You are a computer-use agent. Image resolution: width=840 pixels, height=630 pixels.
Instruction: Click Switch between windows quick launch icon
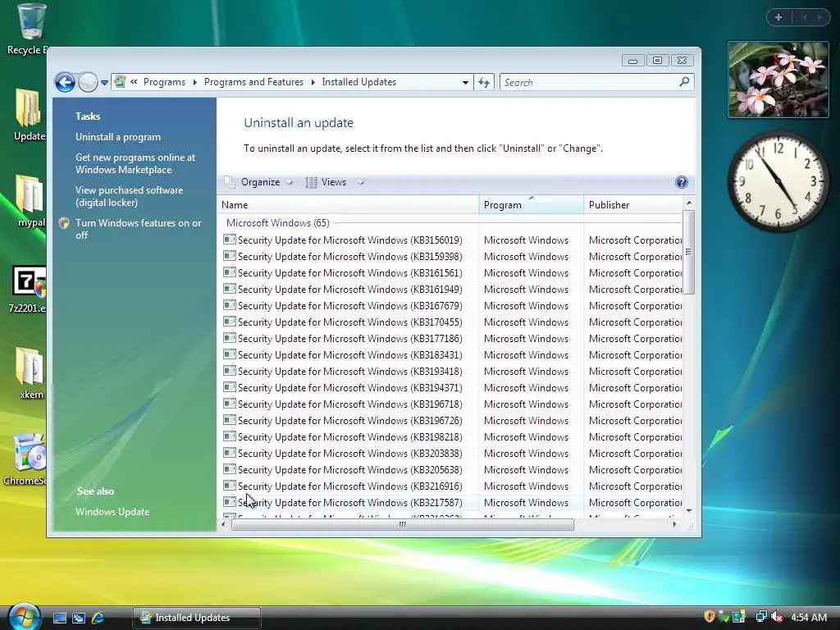[x=79, y=618]
